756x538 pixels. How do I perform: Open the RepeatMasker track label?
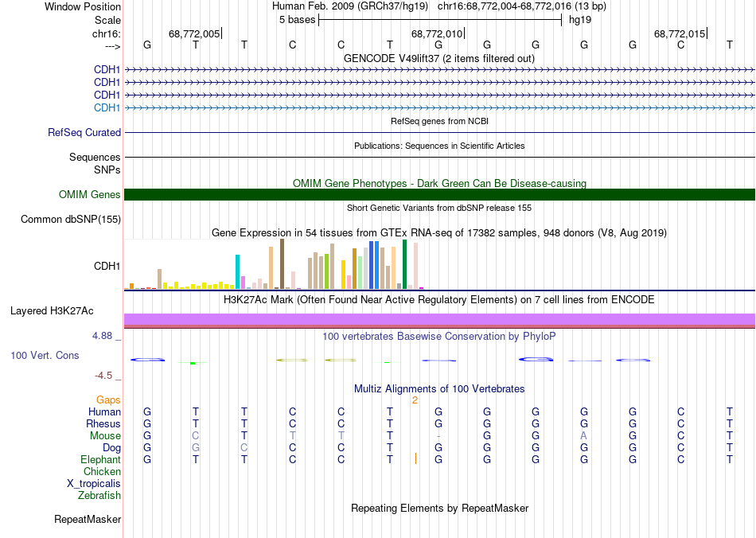coord(88,520)
